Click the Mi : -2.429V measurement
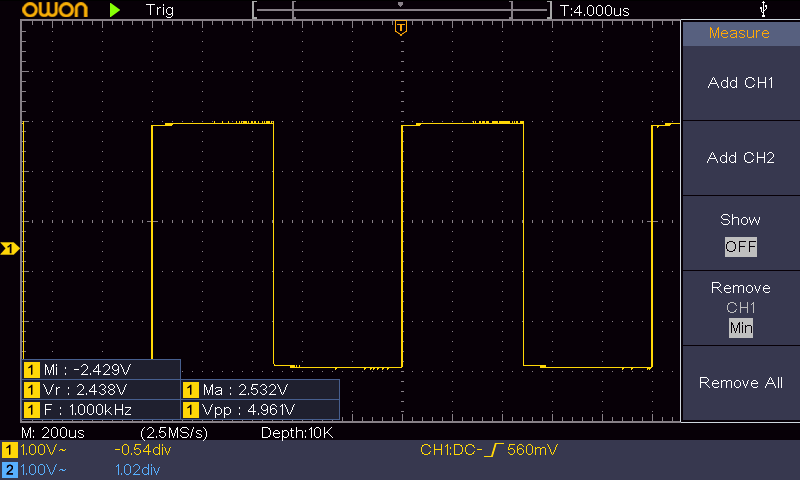This screenshot has height=480, width=800. (x=101, y=369)
